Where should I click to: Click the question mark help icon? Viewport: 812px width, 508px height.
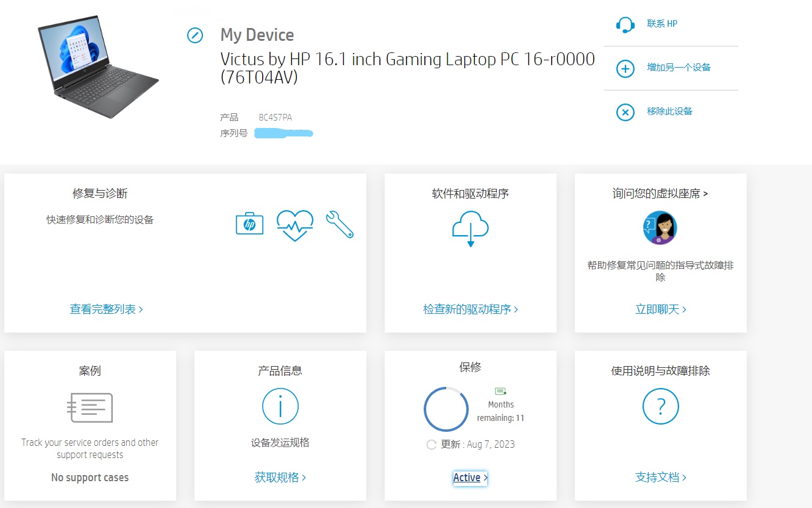[661, 406]
